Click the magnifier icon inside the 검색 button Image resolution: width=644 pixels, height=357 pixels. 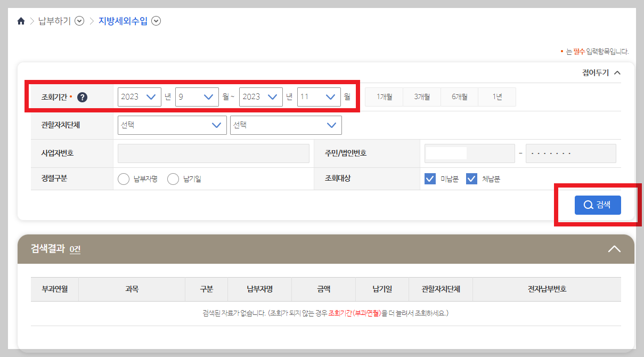coord(588,205)
